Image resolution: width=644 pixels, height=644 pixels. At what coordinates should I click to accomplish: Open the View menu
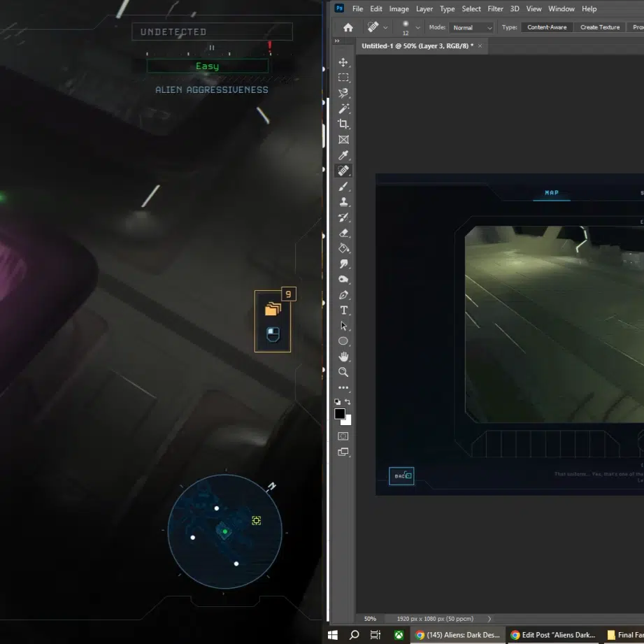tap(534, 9)
